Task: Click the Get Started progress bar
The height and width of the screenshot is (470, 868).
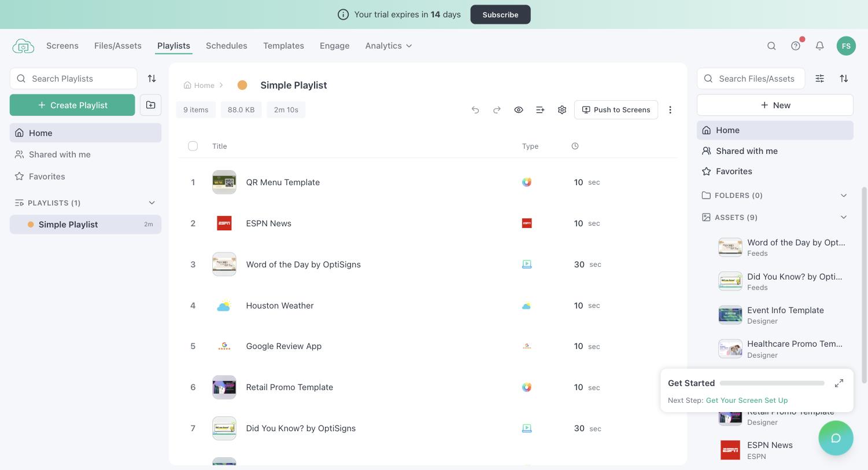Action: tap(772, 383)
